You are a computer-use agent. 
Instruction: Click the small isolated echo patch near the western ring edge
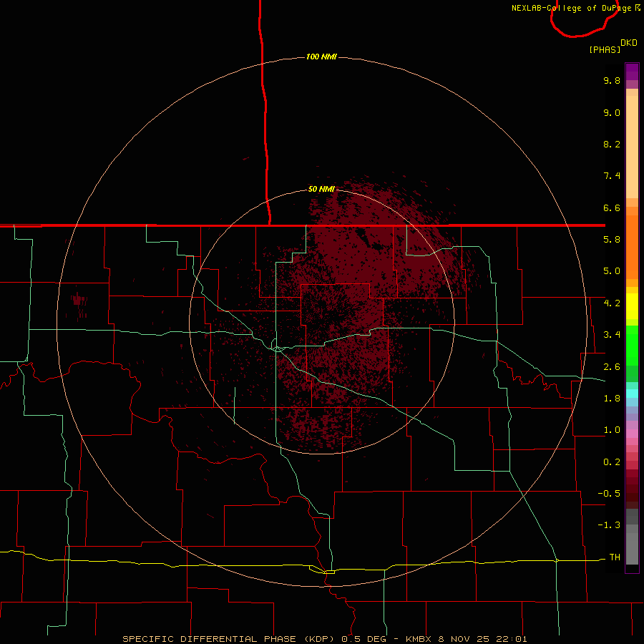78,300
